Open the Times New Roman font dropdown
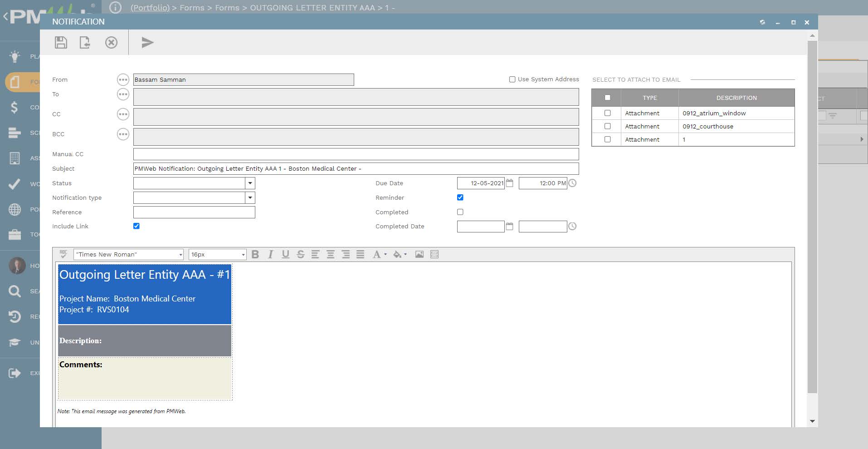 click(129, 255)
